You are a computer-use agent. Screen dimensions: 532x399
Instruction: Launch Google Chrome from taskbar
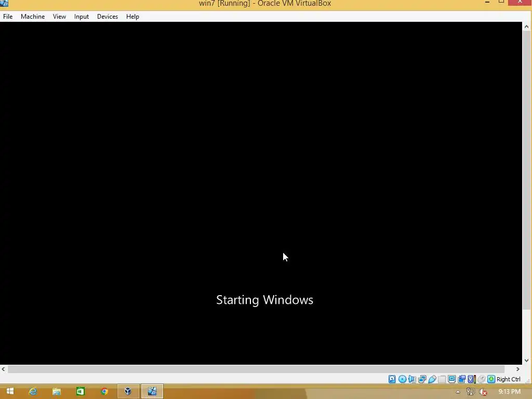(x=104, y=391)
